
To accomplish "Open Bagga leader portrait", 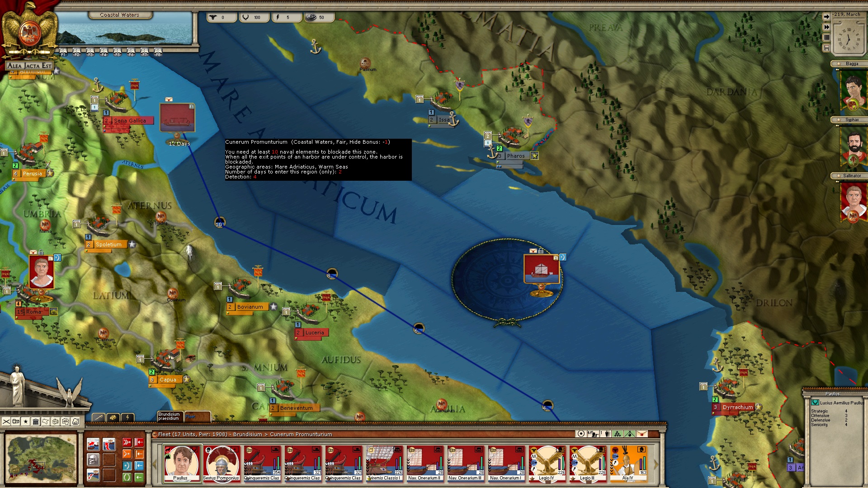I will pos(853,90).
